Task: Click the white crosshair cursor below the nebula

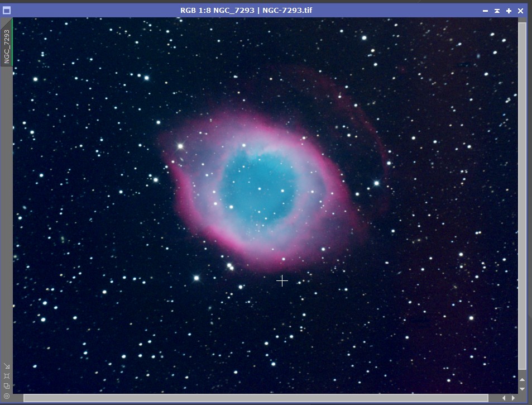Action: point(282,280)
